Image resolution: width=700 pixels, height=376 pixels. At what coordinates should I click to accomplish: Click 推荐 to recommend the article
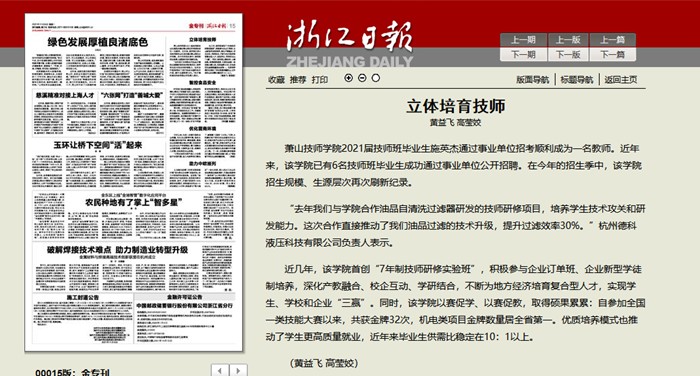point(298,79)
